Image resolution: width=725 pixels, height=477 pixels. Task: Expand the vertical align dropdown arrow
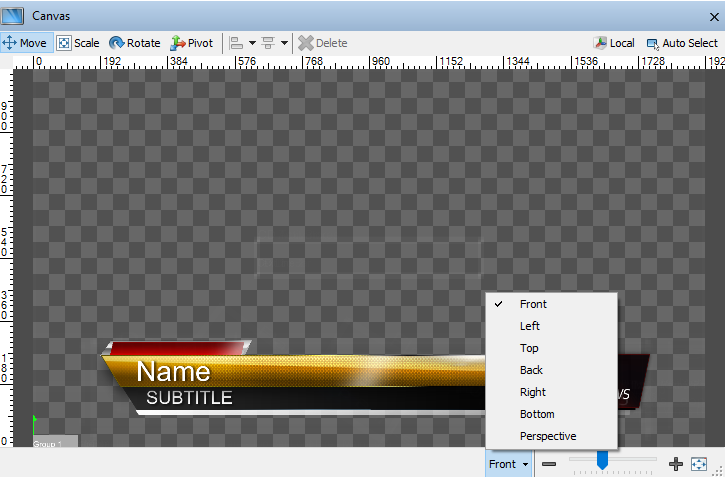coord(284,43)
